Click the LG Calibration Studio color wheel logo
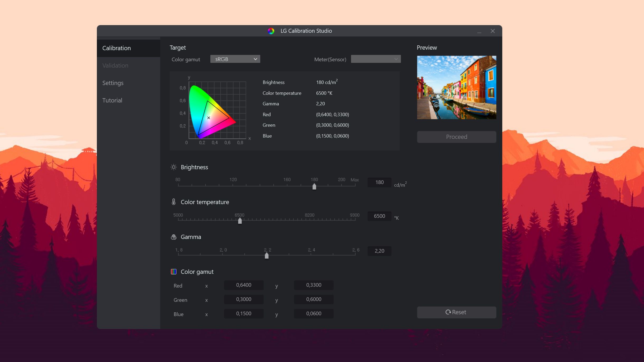 271,31
